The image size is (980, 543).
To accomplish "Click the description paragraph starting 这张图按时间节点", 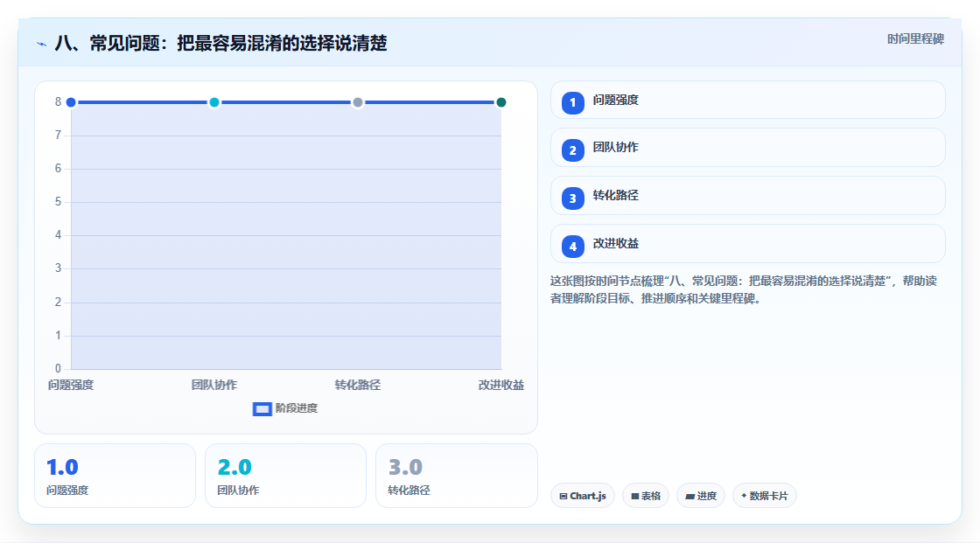I will (744, 290).
